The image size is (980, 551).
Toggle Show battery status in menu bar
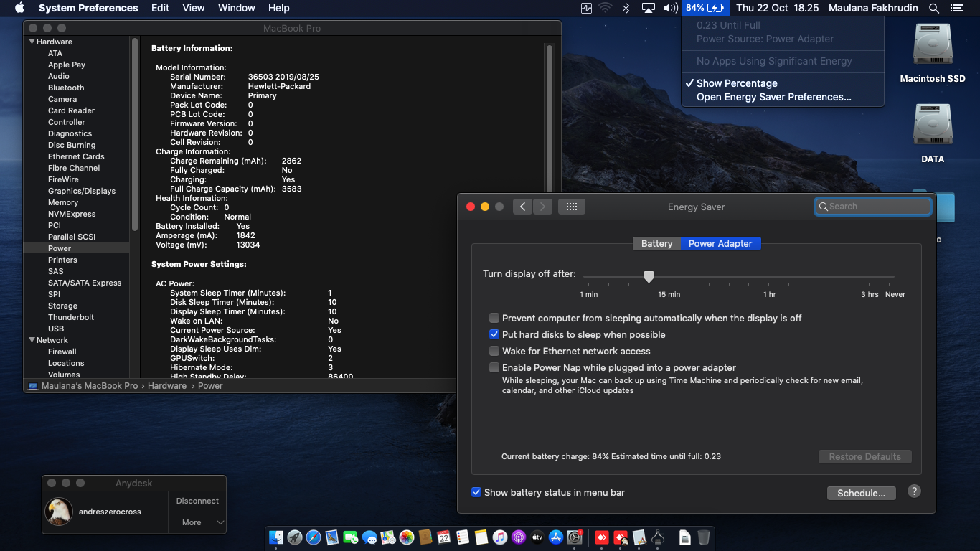pos(476,492)
